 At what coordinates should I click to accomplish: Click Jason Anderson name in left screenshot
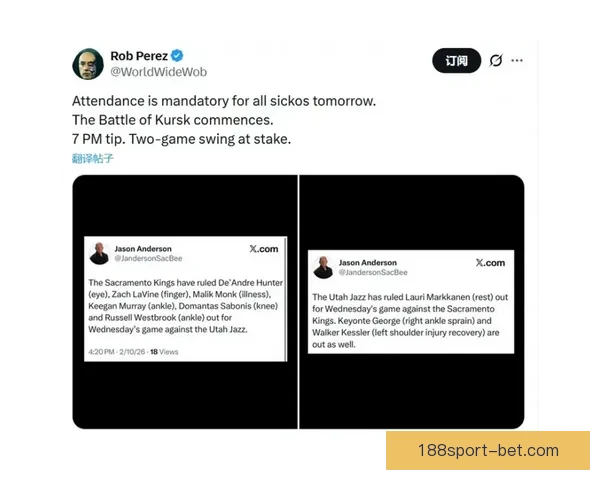[143, 249]
